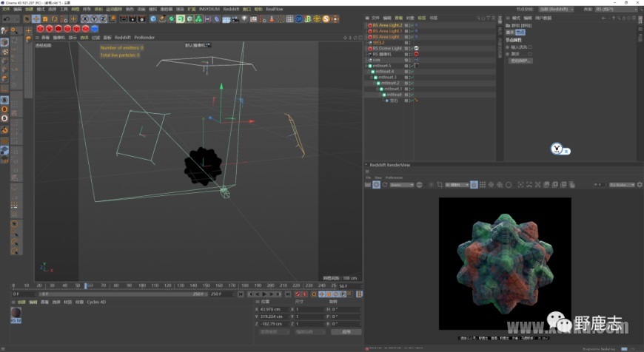Screen dimensions: 644x352
Task: Click the Spline Pen icon
Action: point(163,19)
